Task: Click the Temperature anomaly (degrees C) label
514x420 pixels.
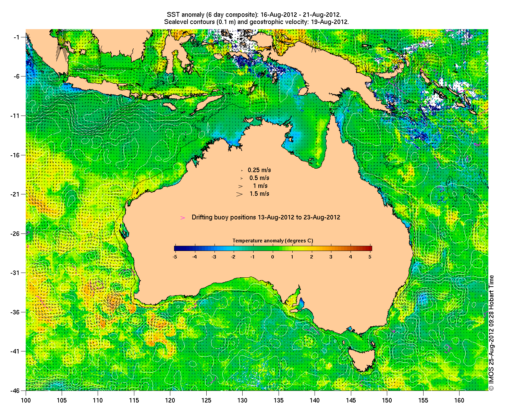Action: [x=273, y=241]
